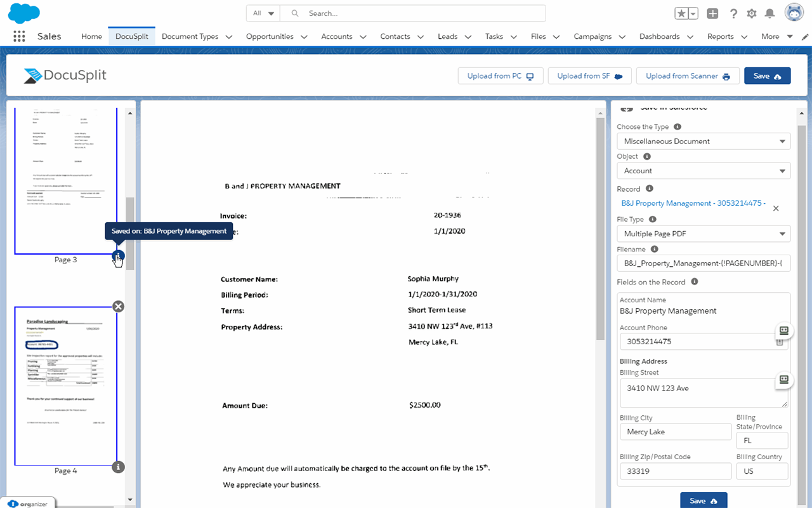Click Upload from Scanner
This screenshot has width=812, height=508.
click(688, 76)
